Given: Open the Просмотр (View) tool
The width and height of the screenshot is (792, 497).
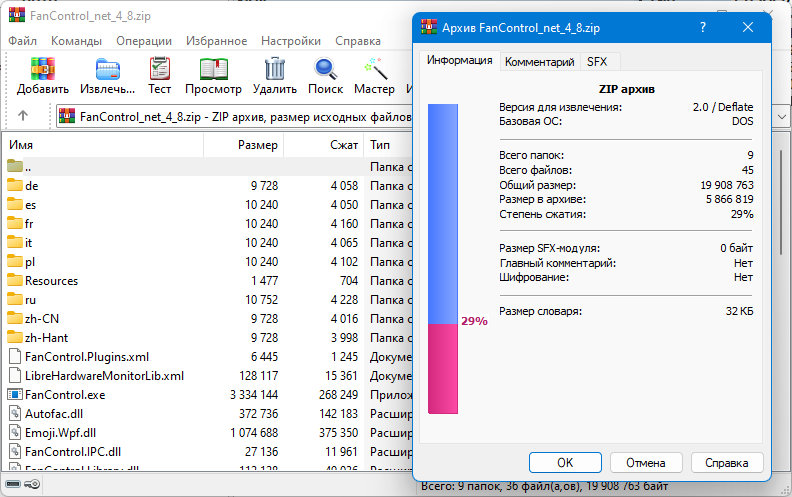Looking at the screenshot, I should click(x=213, y=69).
